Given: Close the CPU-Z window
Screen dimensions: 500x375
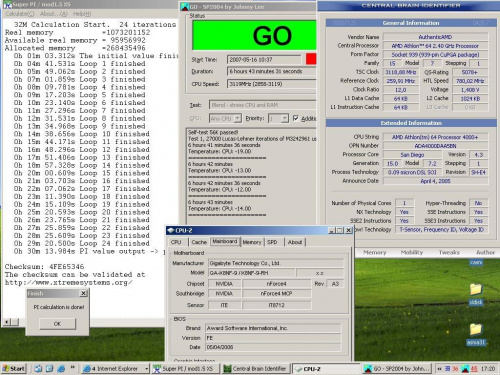Looking at the screenshot, I should click(x=348, y=230).
